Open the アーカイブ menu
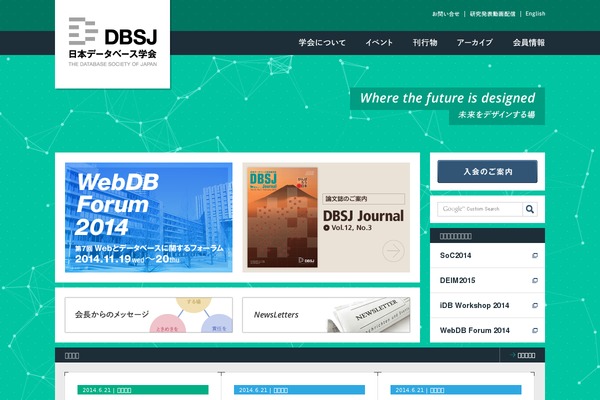This screenshot has width=600, height=400. pos(474,42)
